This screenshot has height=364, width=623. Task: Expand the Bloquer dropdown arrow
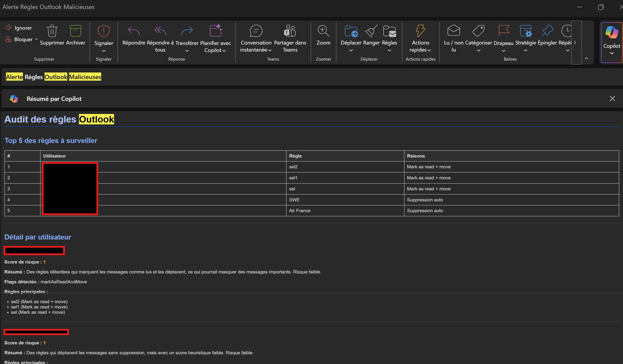36,39
